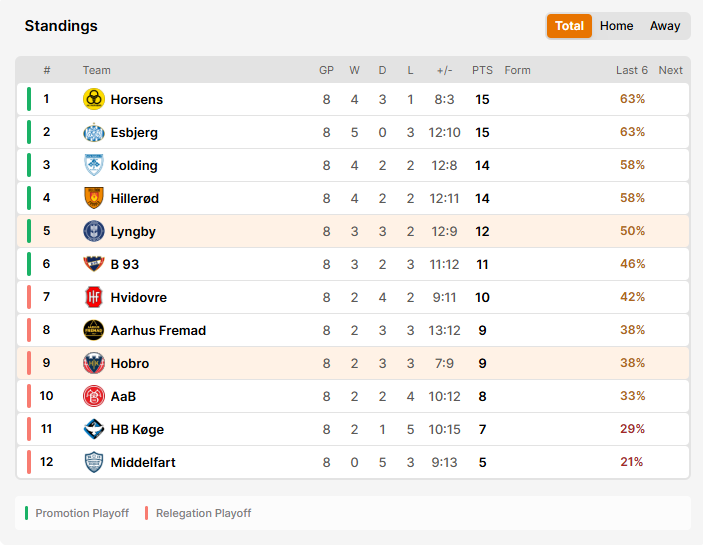The image size is (703, 545).
Task: Click the HB Køge diamond logo
Action: click(94, 429)
